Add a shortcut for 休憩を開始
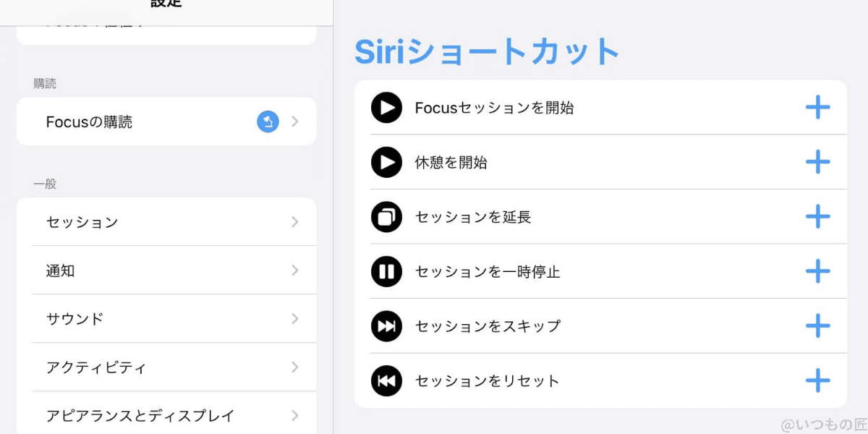The width and height of the screenshot is (868, 434). coord(818,162)
